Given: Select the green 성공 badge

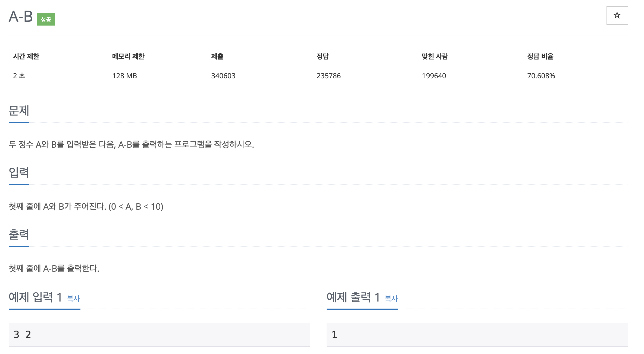Looking at the screenshot, I should coord(45,19).
